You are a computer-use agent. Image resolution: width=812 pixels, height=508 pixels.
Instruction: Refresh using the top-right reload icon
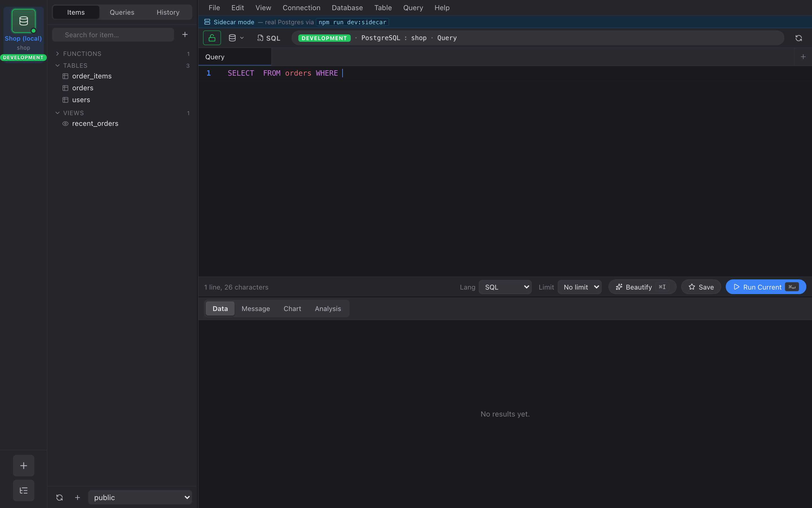798,38
